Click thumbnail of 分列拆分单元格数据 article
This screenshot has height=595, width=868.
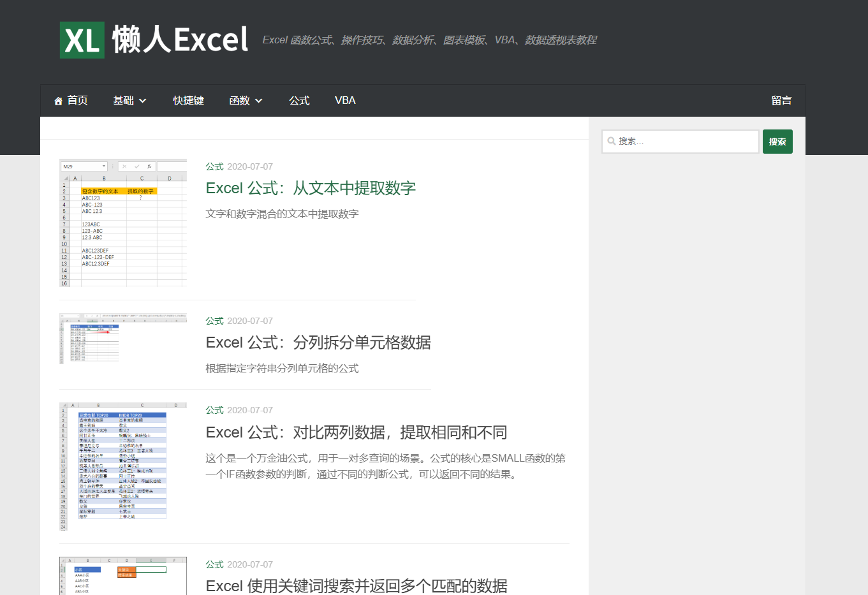(x=123, y=339)
